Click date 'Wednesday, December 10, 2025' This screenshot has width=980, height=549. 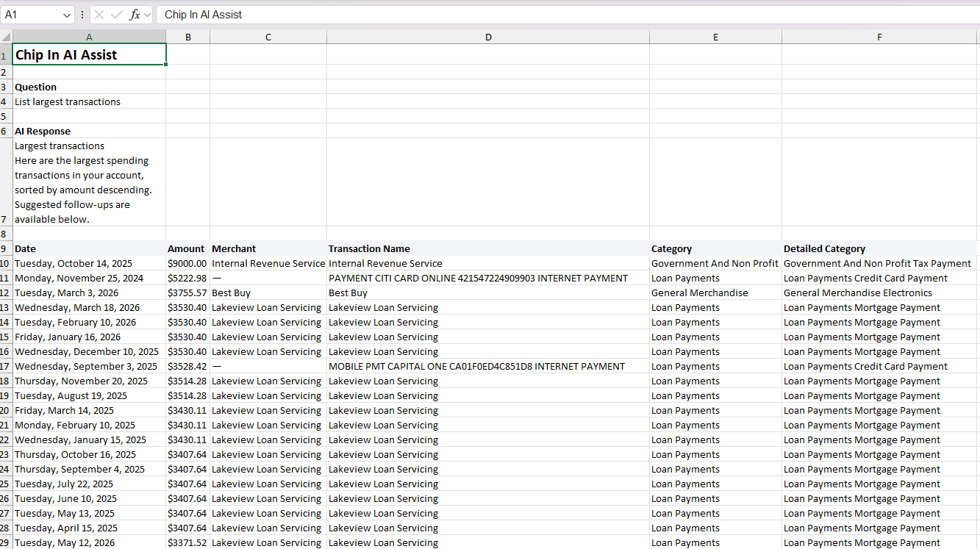tap(89, 351)
